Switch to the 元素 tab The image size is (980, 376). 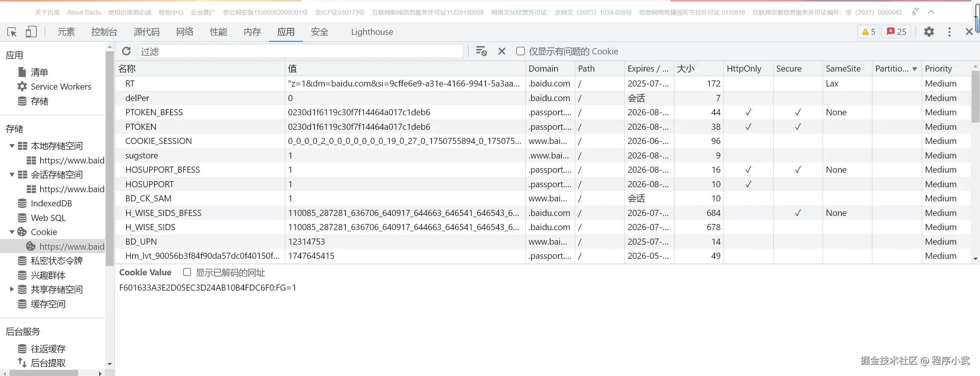coord(66,32)
